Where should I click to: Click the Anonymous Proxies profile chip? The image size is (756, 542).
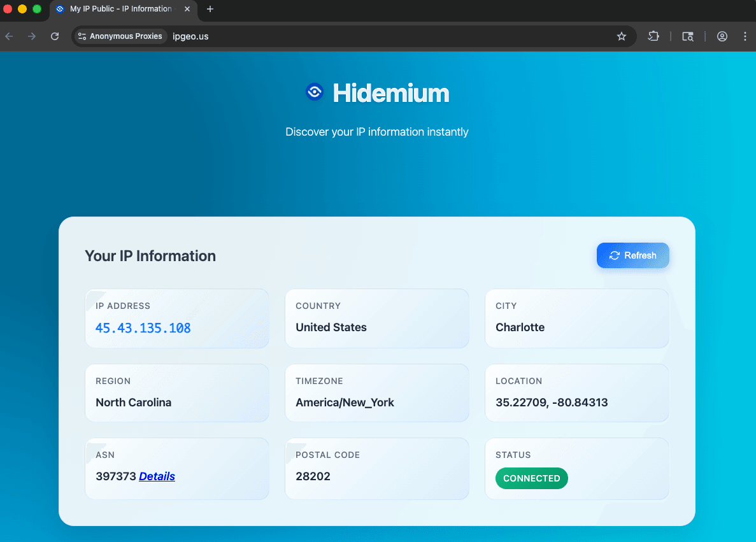pos(120,36)
